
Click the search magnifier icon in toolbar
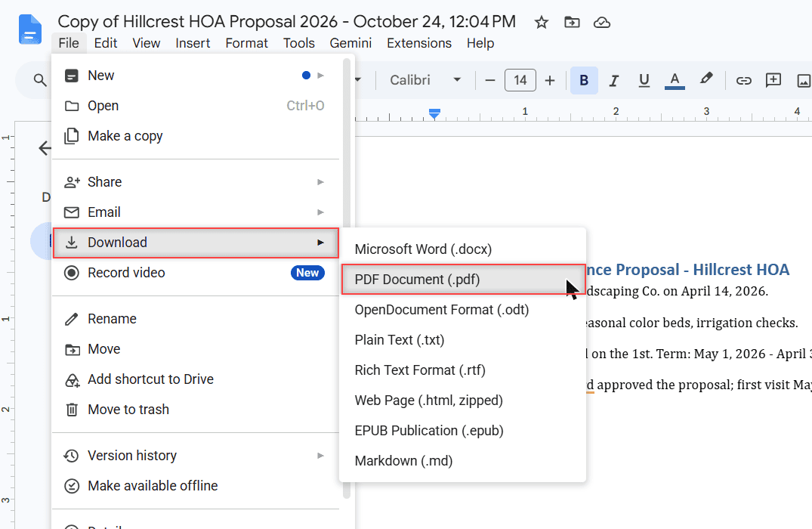click(40, 80)
